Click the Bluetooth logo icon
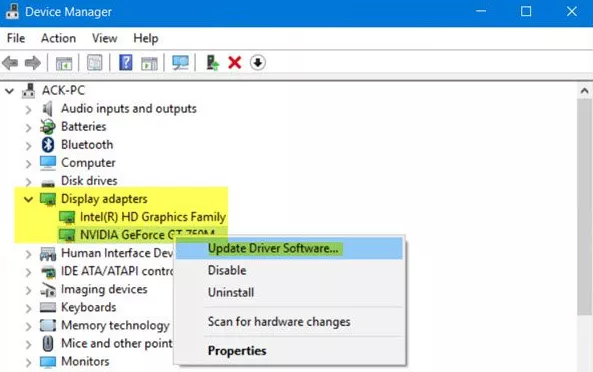 tap(48, 144)
